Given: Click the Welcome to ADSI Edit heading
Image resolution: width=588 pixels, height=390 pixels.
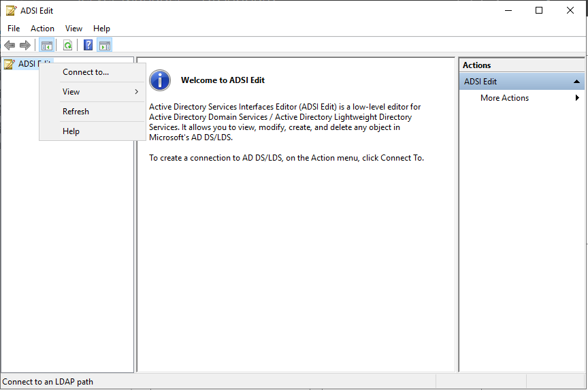Looking at the screenshot, I should pyautogui.click(x=223, y=80).
